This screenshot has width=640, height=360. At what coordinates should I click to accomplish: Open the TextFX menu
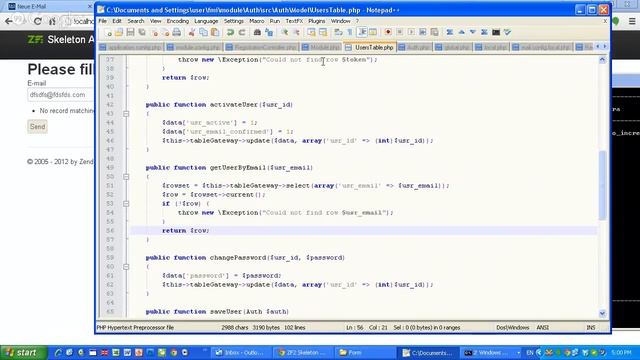(294, 21)
